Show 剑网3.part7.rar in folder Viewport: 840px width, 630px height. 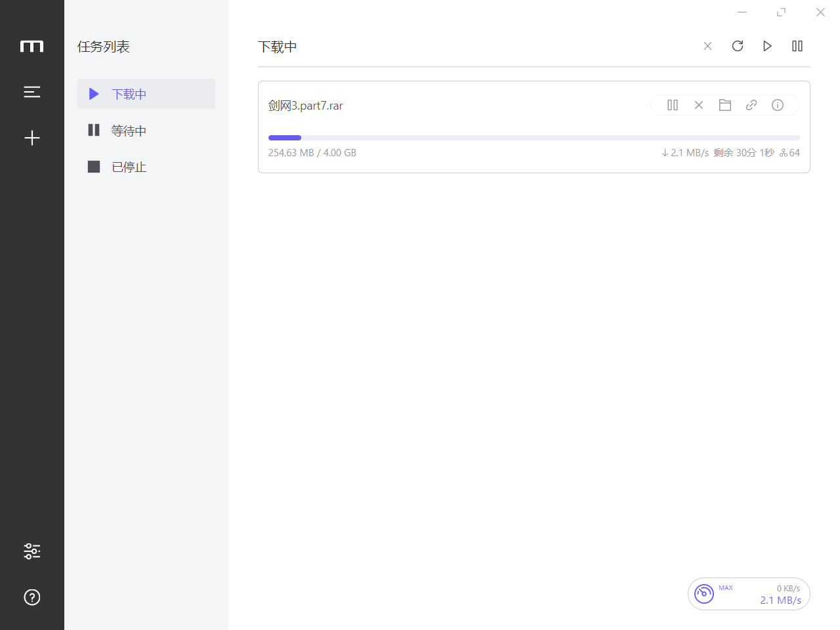tap(725, 105)
